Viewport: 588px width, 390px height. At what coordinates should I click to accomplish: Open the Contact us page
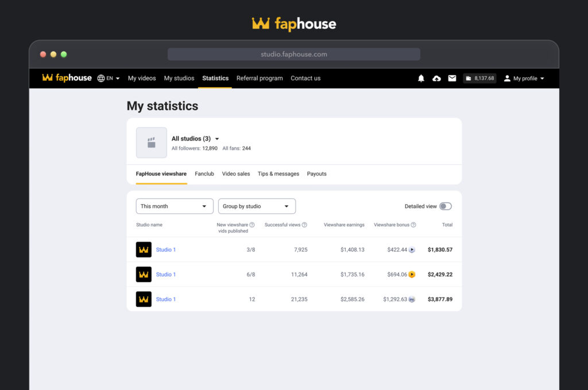point(305,79)
